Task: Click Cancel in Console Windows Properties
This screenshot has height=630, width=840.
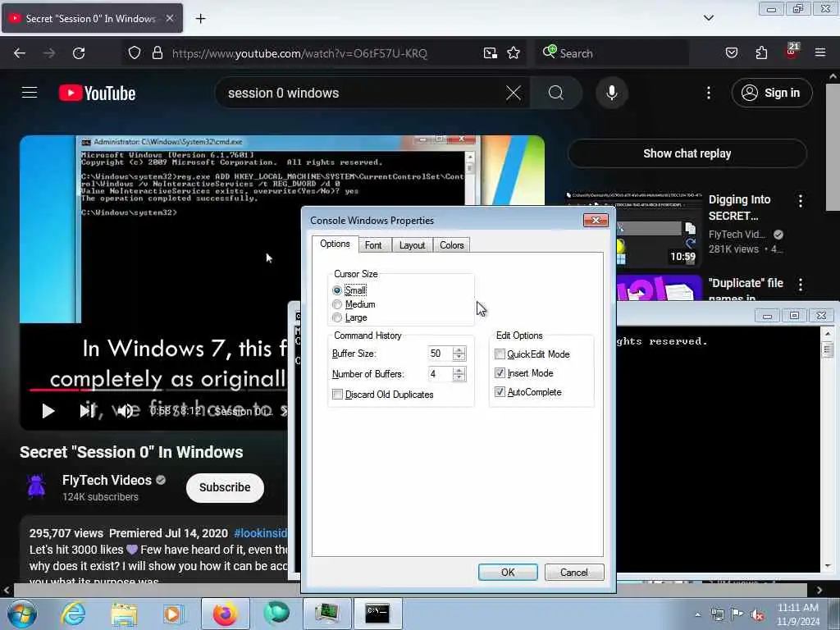Action: 573,572
